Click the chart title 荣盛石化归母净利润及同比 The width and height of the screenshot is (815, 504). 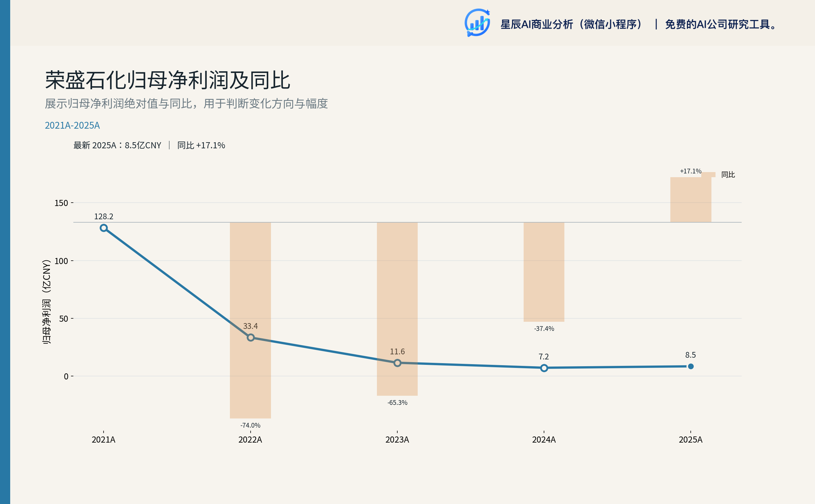[x=168, y=80]
